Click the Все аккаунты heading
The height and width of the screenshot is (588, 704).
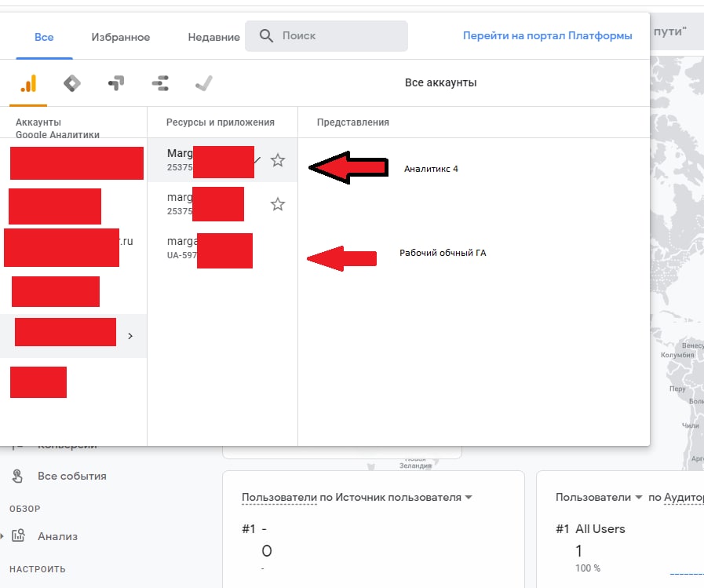click(x=441, y=82)
